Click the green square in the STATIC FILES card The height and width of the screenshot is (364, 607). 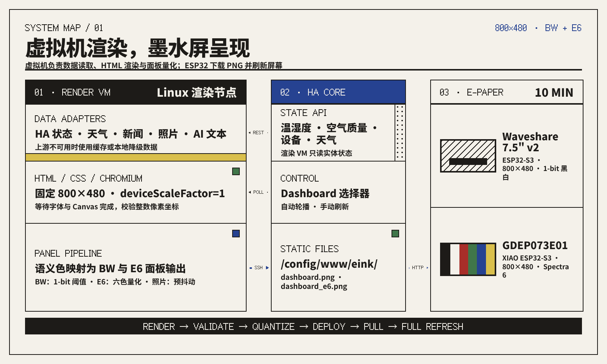[x=395, y=234]
